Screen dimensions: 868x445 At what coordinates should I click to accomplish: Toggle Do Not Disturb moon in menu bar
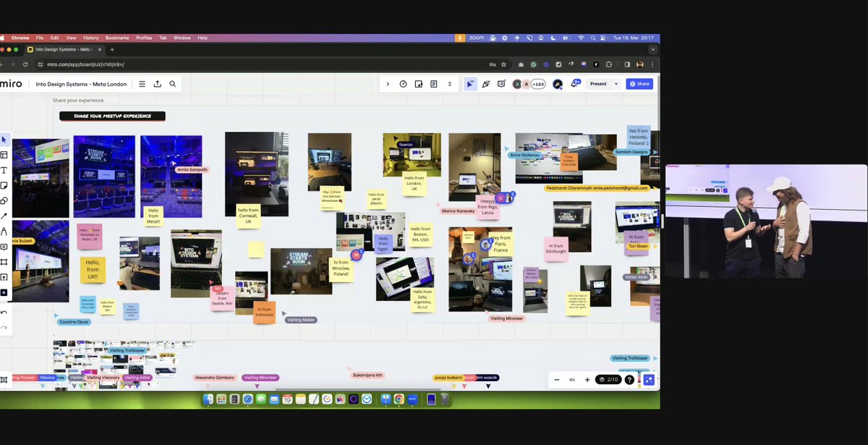click(x=555, y=38)
